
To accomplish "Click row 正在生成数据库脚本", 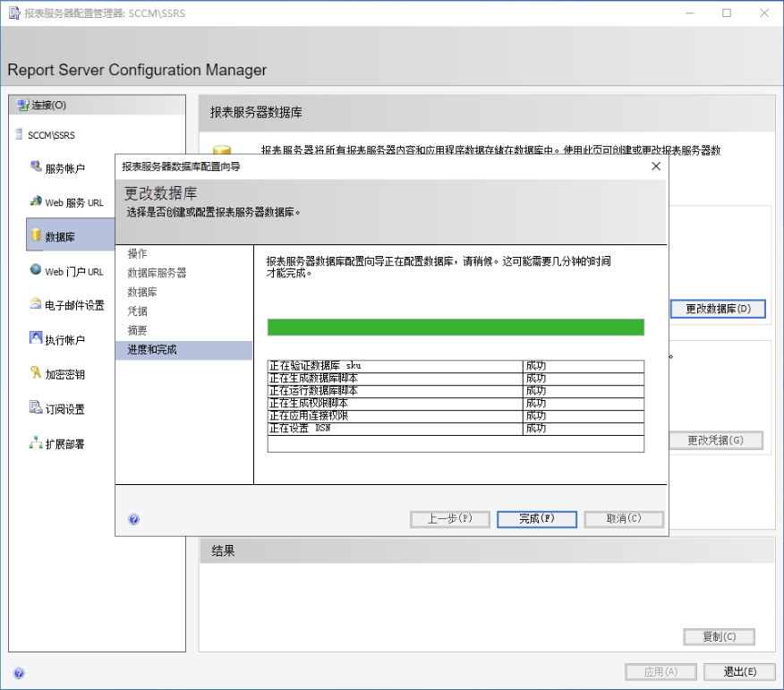I will (456, 379).
